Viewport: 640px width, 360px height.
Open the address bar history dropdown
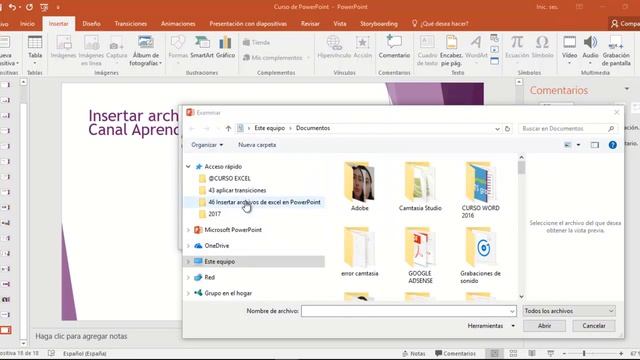click(497, 129)
